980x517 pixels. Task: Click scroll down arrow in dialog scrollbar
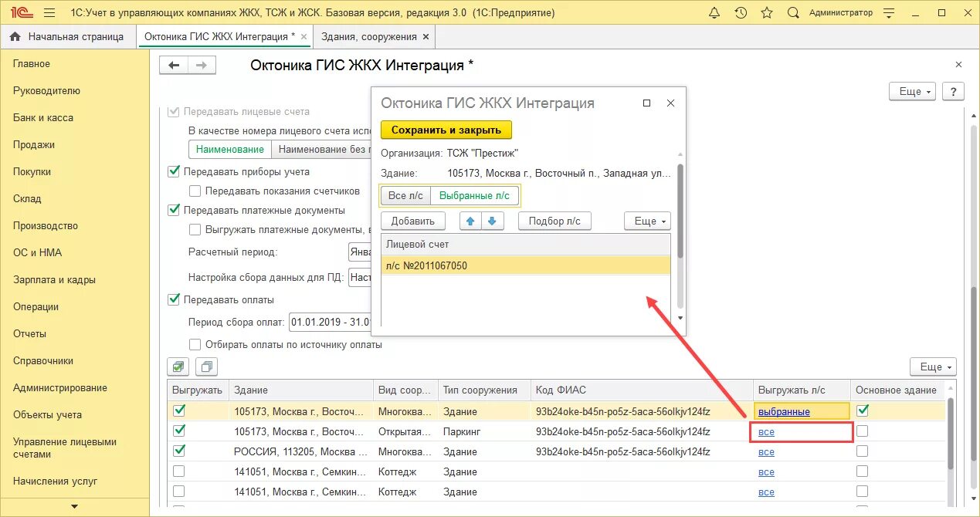[680, 318]
